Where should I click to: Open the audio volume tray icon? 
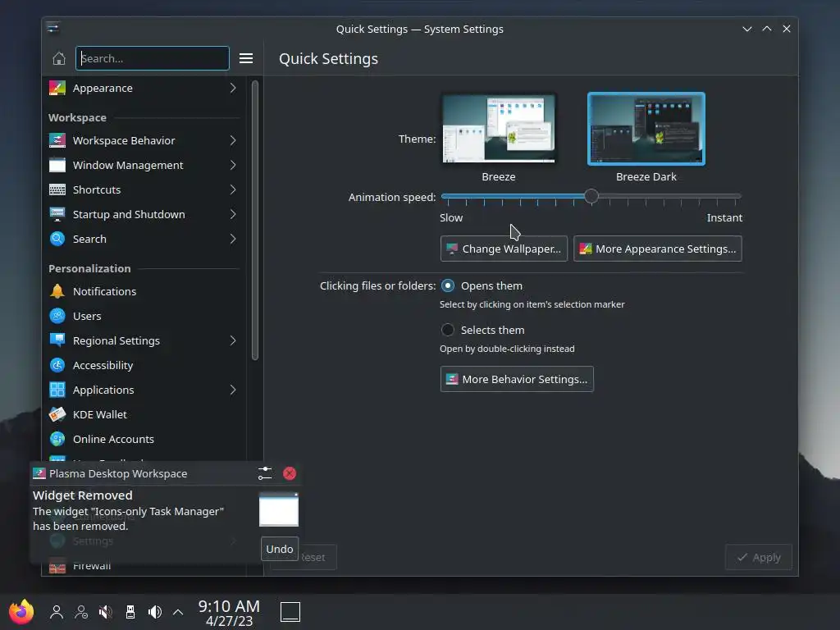[x=155, y=612]
